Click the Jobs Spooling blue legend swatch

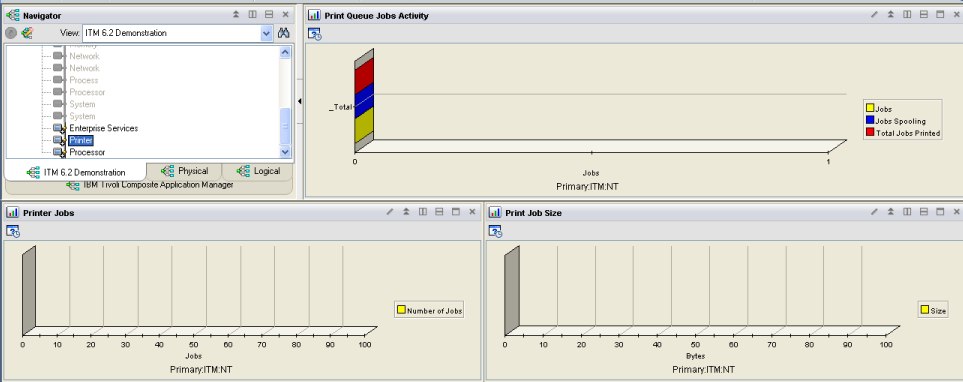[870, 121]
